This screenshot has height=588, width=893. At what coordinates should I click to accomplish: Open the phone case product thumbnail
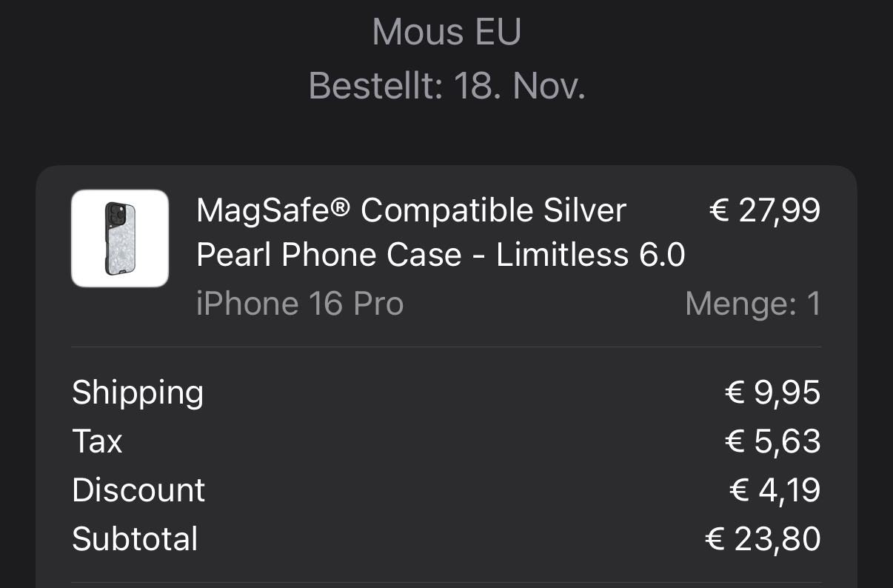click(x=120, y=238)
